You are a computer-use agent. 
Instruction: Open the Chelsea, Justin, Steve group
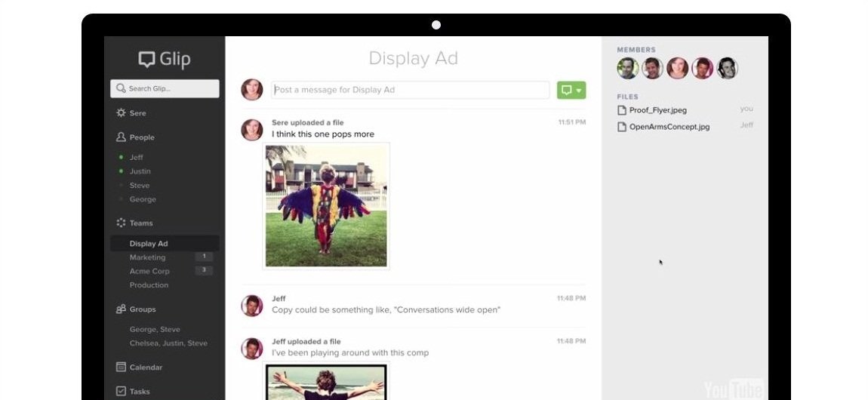click(x=168, y=343)
